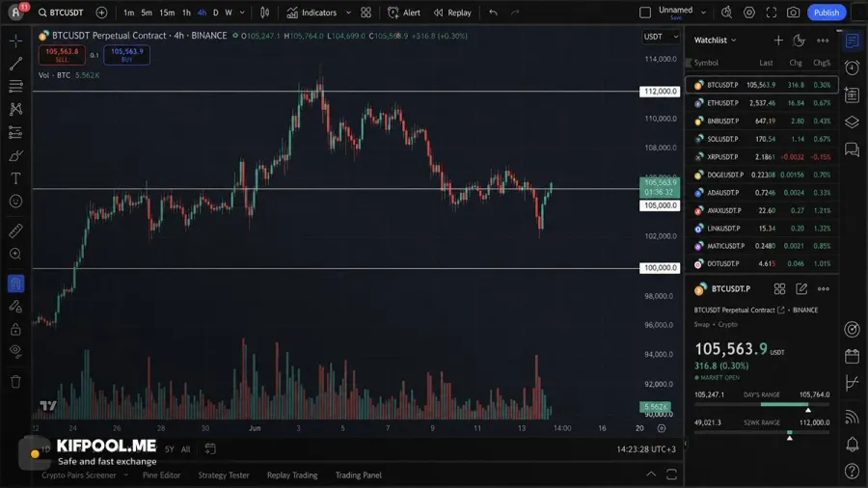Expand the Watchlist name dropdown

[716, 40]
